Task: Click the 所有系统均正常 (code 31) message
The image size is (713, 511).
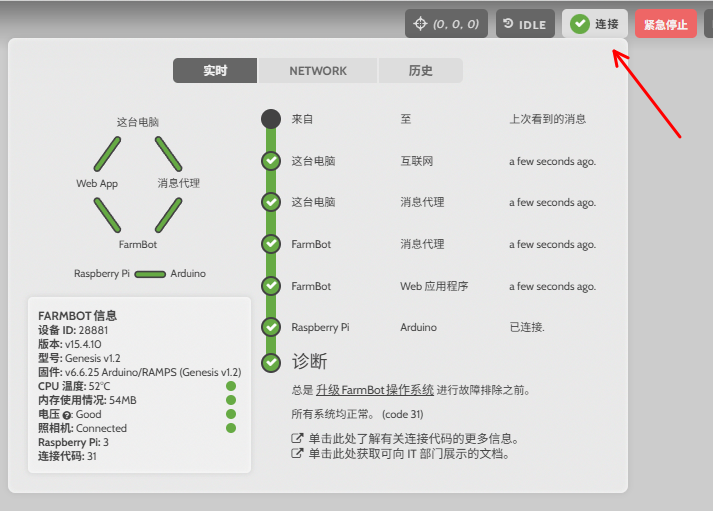Action: 357,414
